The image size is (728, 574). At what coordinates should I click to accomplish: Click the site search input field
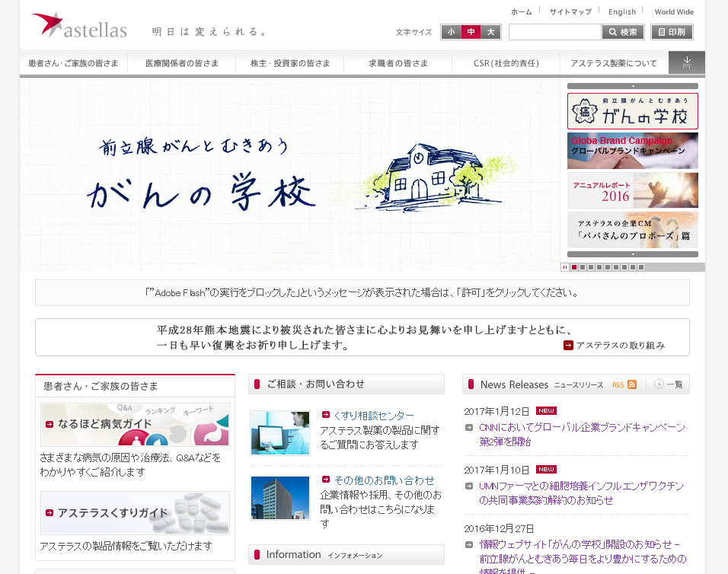(555, 32)
